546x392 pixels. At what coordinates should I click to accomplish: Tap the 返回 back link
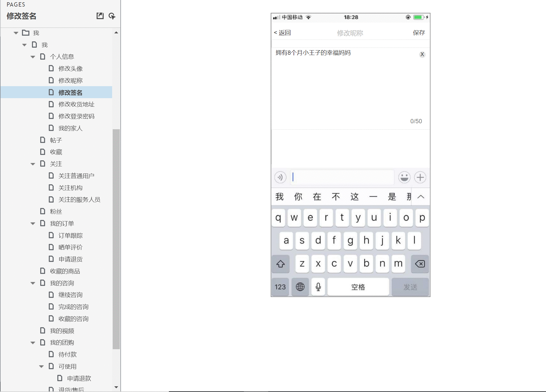click(282, 33)
